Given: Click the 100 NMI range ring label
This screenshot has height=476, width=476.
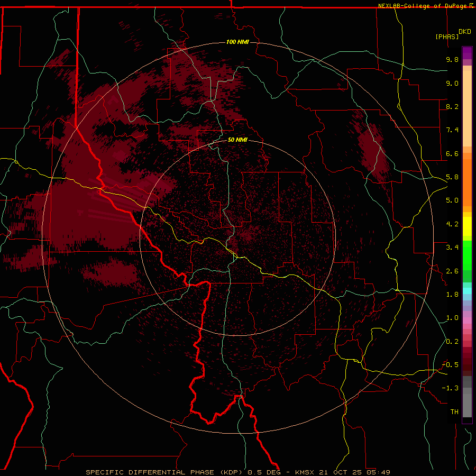Looking at the screenshot, I should [x=237, y=42].
